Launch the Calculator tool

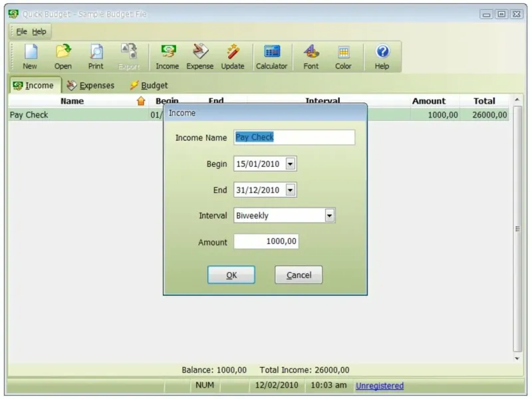click(x=271, y=57)
